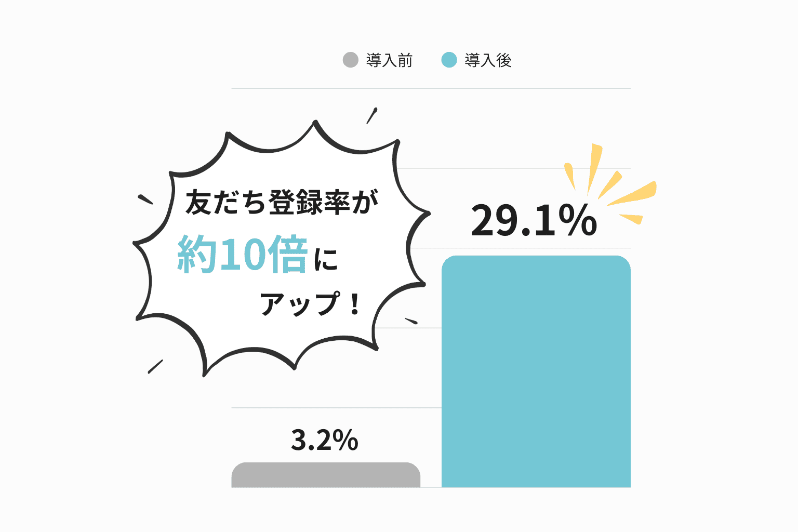This screenshot has height=532, width=798.
Task: Click the small dash between bubble and teal bar
Action: click(411, 321)
